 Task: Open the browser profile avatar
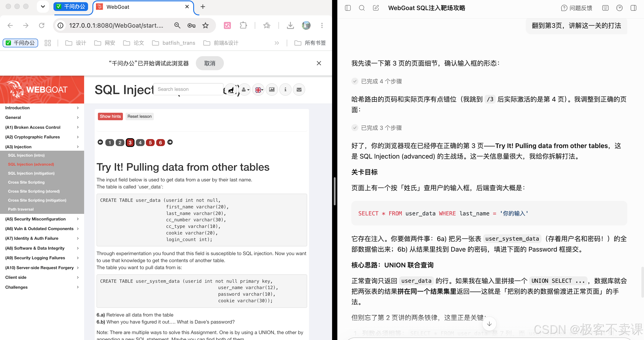pyautogui.click(x=306, y=25)
